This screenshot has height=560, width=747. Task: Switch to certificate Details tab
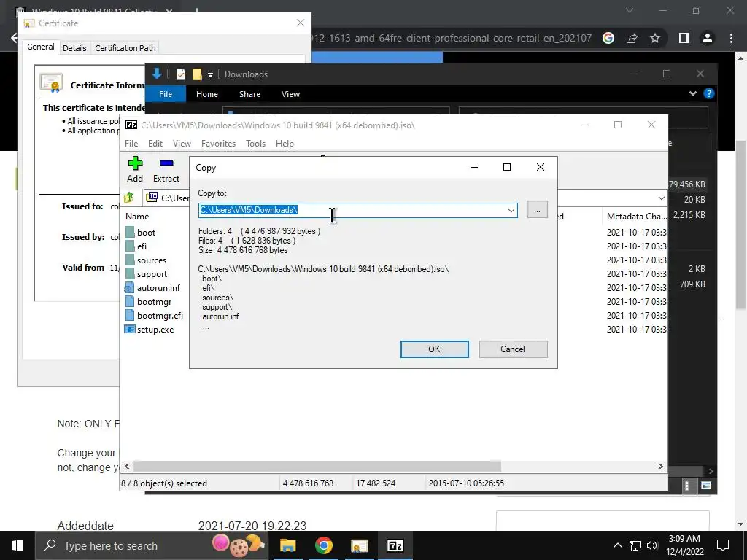click(74, 47)
